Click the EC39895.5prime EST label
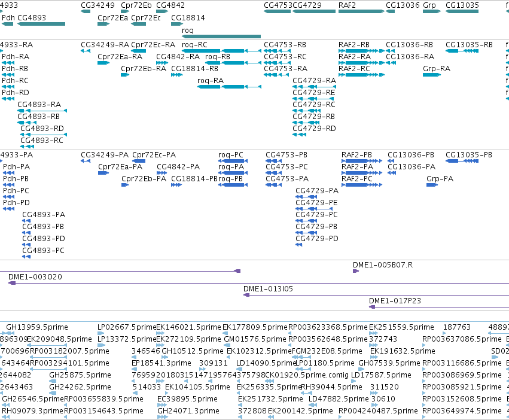This screenshot has width=509, height=420. pos(187,399)
